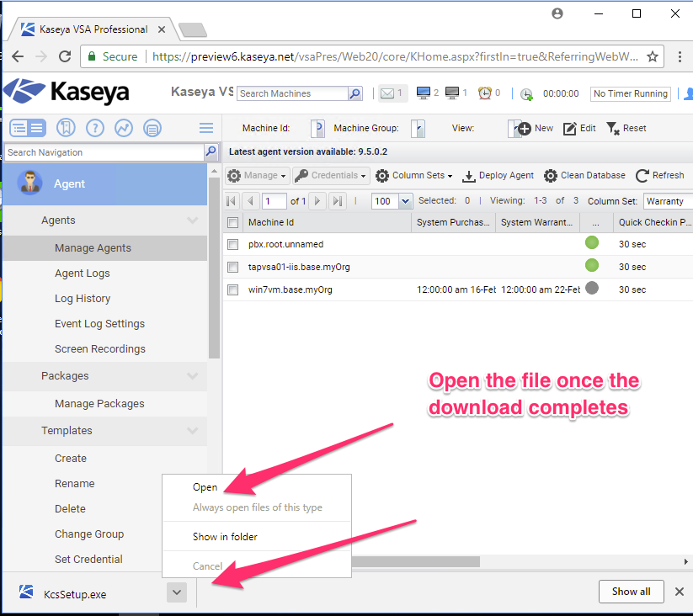Toggle the hamburger navigation menu
693x616 pixels.
tap(206, 128)
